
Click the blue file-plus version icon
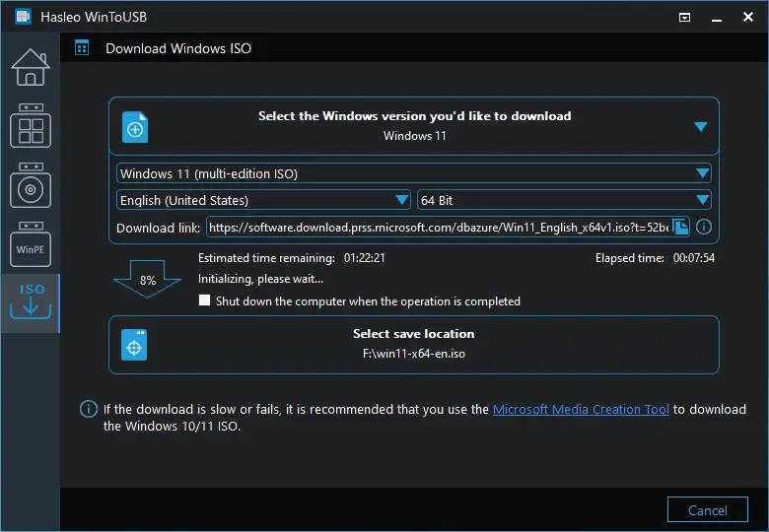point(135,127)
